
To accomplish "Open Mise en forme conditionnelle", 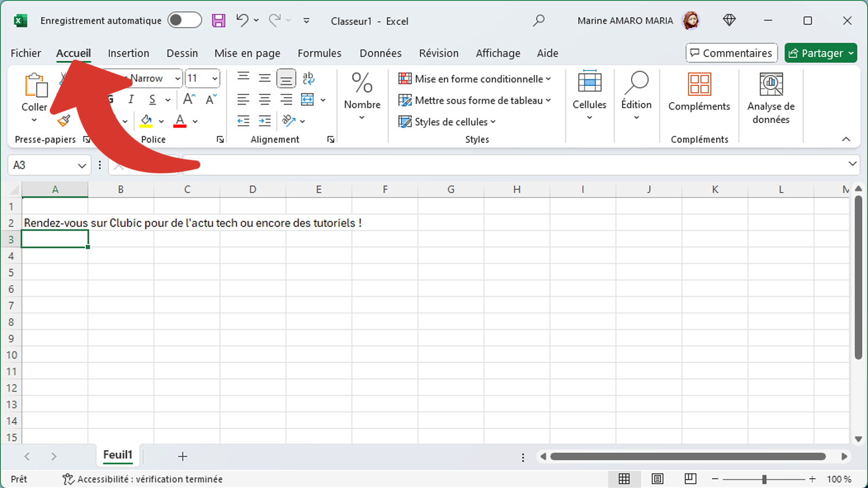I will 475,79.
